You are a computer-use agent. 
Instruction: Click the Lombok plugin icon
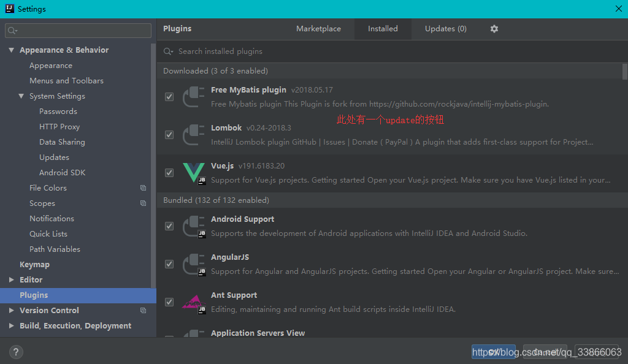193,135
